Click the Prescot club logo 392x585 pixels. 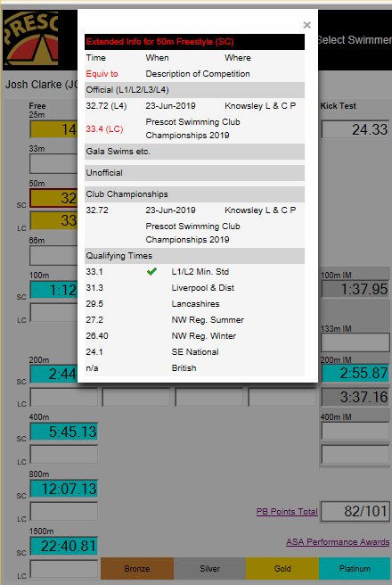tap(31, 40)
